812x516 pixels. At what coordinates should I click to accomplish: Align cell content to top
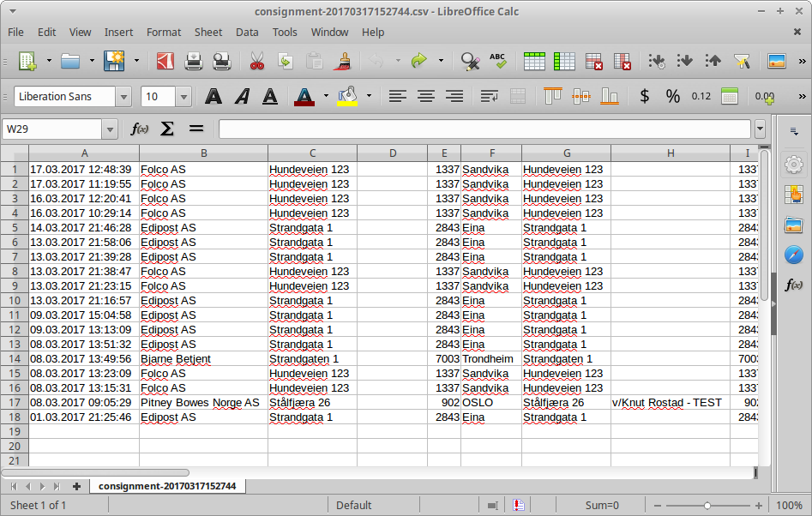click(x=552, y=96)
